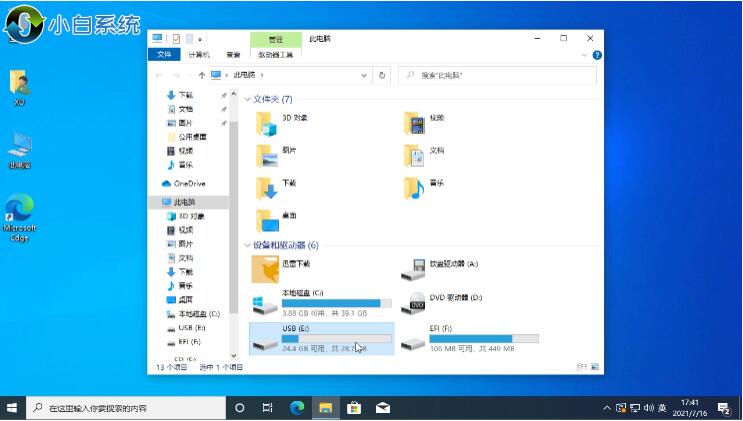Viewport: 743px width, 421px height.
Task: Collapse the 文件夹 (7) group
Action: click(x=247, y=100)
